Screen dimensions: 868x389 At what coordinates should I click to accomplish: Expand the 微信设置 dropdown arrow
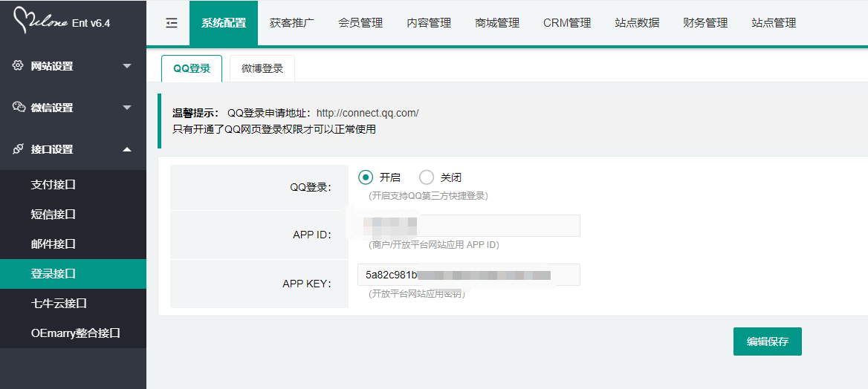pyautogui.click(x=127, y=108)
